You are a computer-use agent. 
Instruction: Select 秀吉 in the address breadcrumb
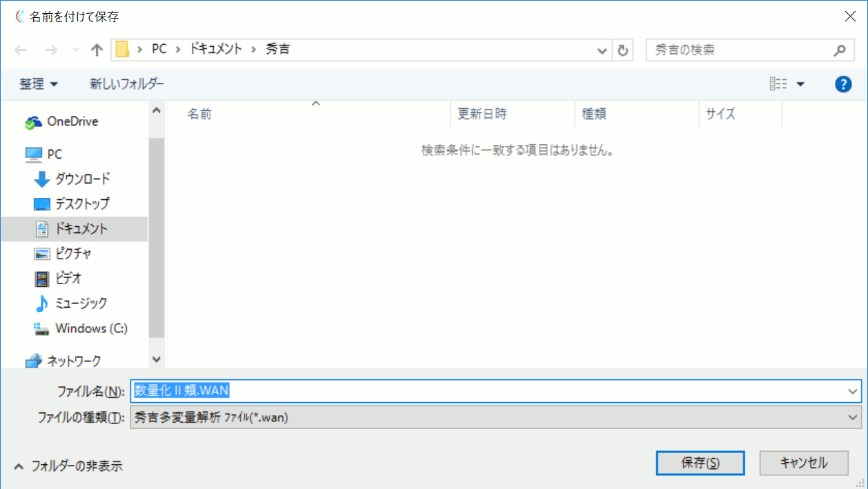click(x=277, y=50)
